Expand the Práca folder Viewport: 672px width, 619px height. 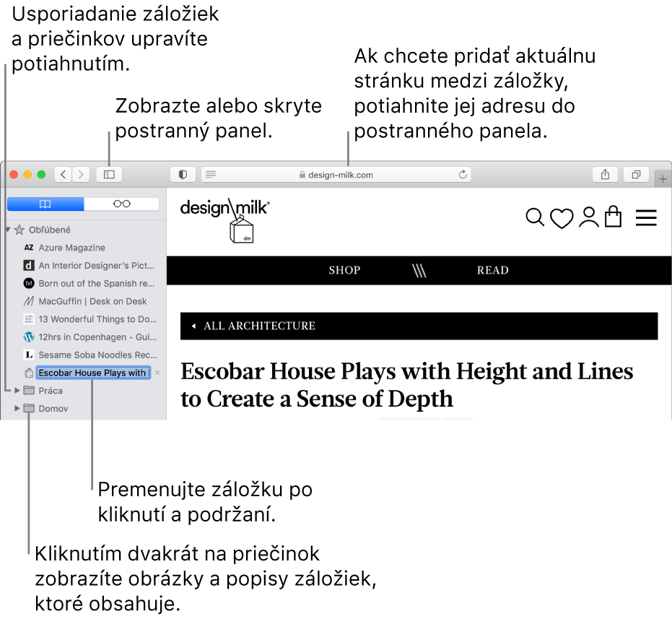coord(15,390)
